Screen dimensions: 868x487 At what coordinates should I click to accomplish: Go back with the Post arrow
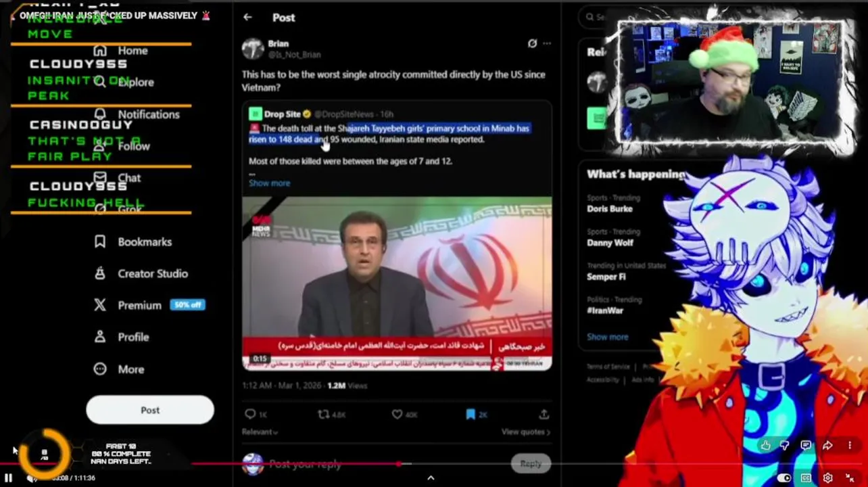click(247, 18)
